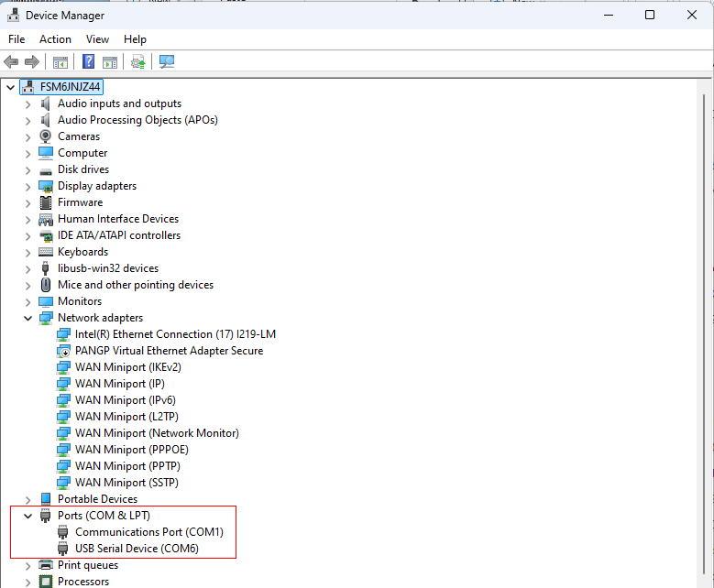
Task: Click the Forward arrow in toolbar
Action: pyautogui.click(x=32, y=61)
